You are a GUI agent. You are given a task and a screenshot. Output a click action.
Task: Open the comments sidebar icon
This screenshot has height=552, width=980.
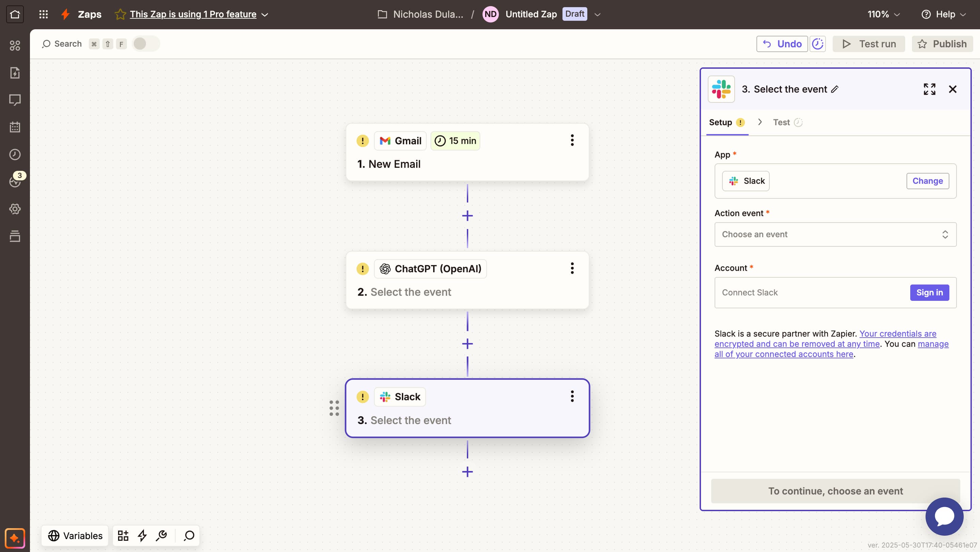(x=15, y=100)
